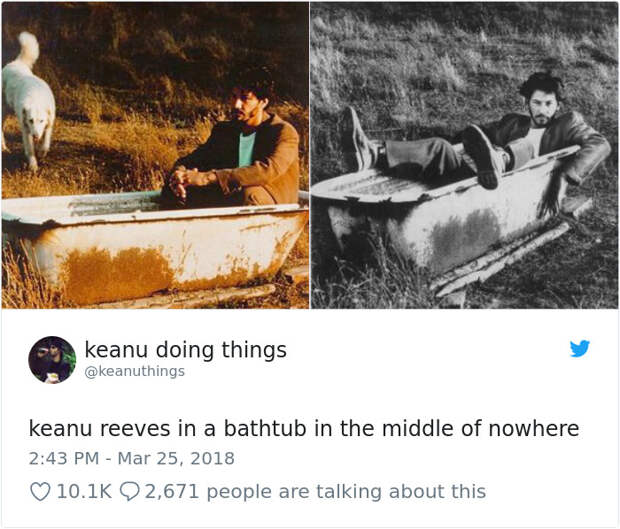Click the white dog in the left photo
Image resolution: width=620 pixels, height=529 pixels.
pyautogui.click(x=28, y=101)
